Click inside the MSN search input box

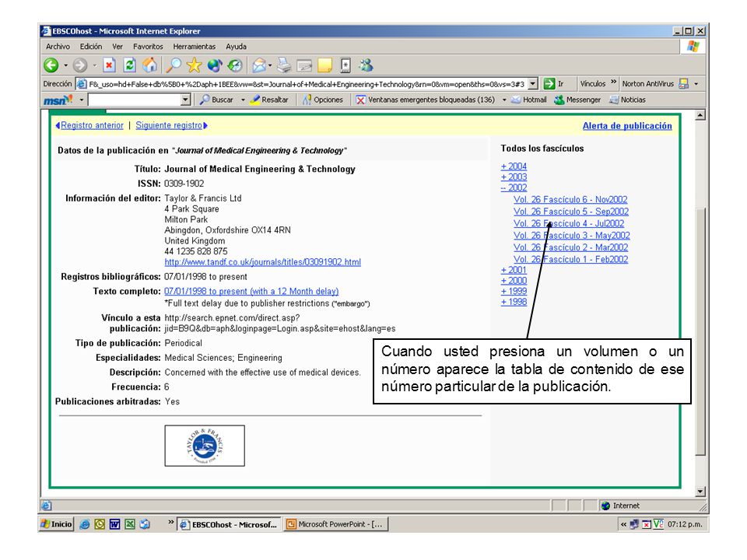tap(135, 100)
